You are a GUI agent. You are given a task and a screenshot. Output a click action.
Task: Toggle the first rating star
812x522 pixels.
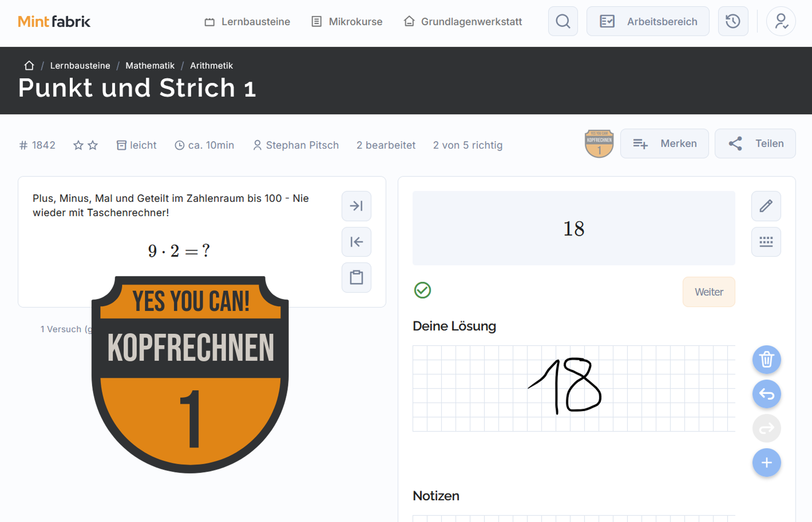pos(78,145)
